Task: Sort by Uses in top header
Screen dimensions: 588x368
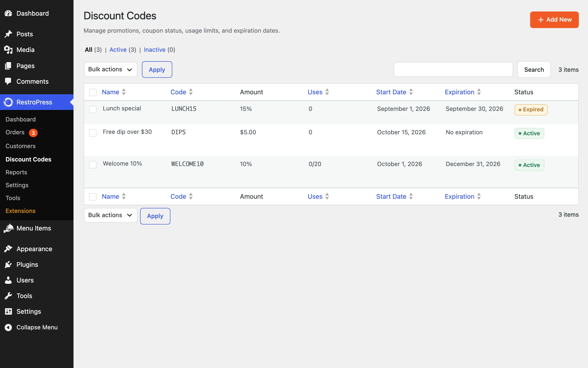Action: [x=315, y=92]
